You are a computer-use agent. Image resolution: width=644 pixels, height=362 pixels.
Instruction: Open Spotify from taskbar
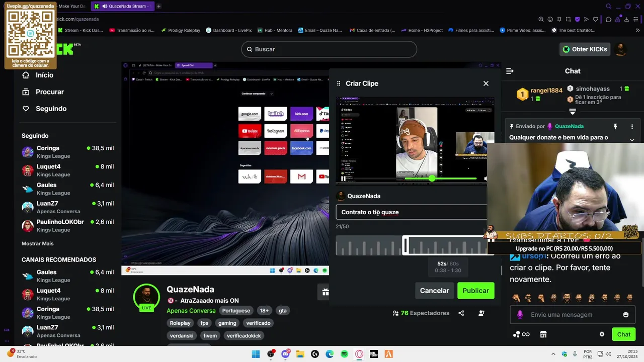[x=344, y=354]
